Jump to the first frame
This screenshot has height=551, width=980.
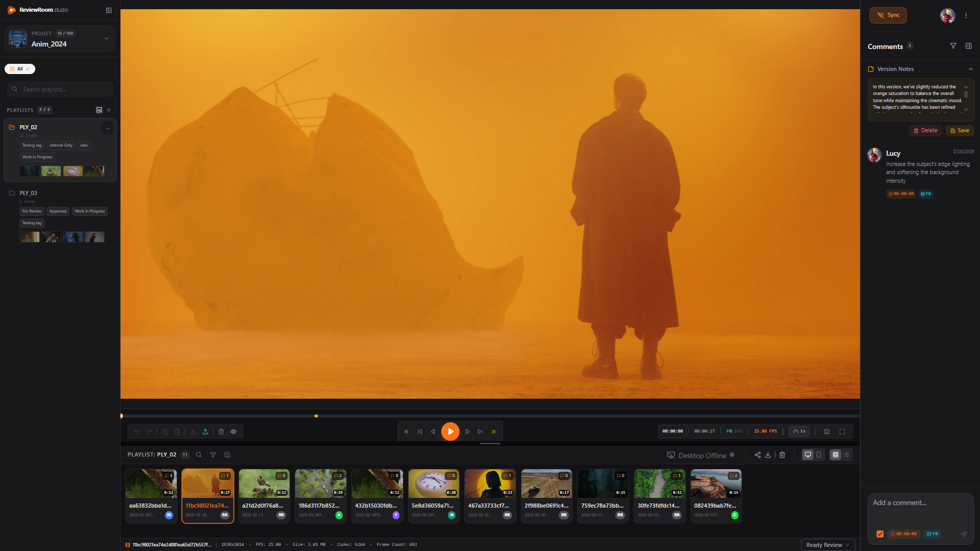pos(407,432)
